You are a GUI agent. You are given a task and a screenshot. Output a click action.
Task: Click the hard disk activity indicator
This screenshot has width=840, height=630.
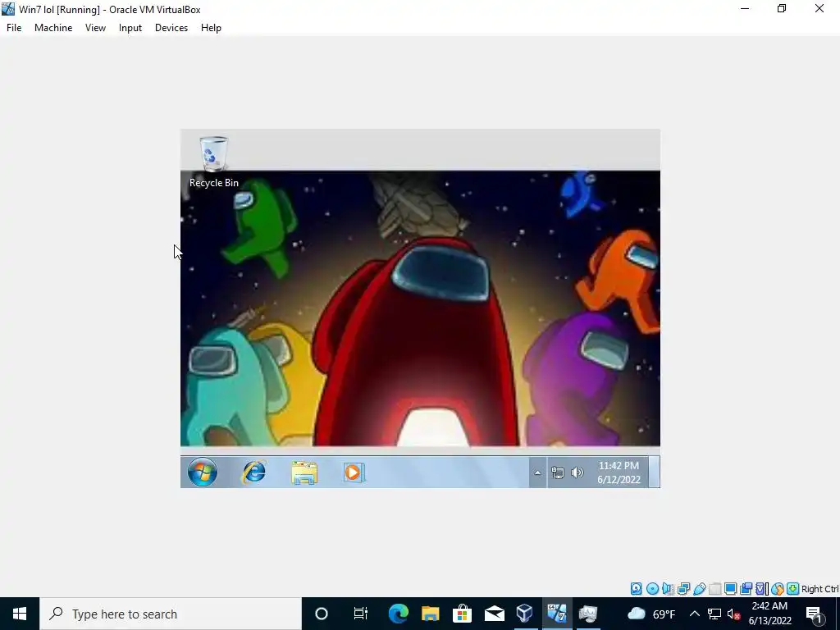(x=636, y=589)
